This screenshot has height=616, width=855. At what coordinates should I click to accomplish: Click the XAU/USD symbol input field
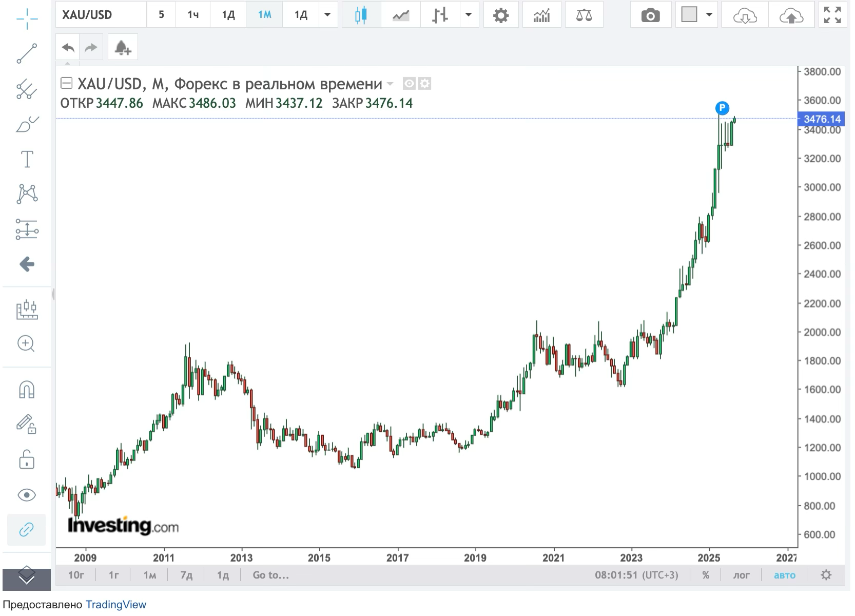tap(101, 15)
